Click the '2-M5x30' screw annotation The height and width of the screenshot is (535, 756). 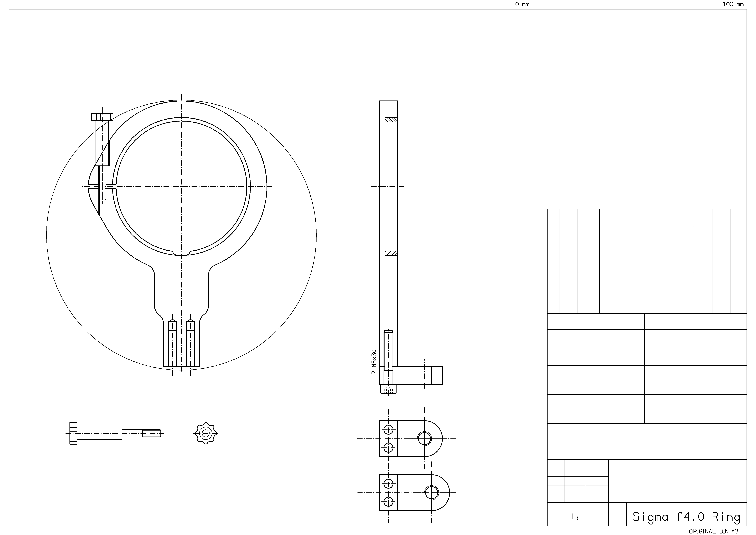[x=374, y=362]
